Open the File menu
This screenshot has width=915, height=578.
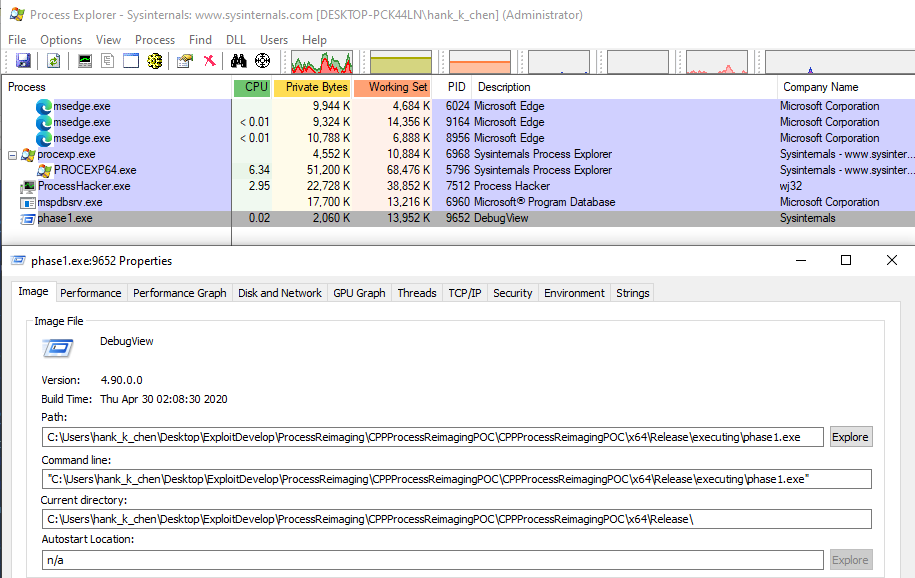17,40
